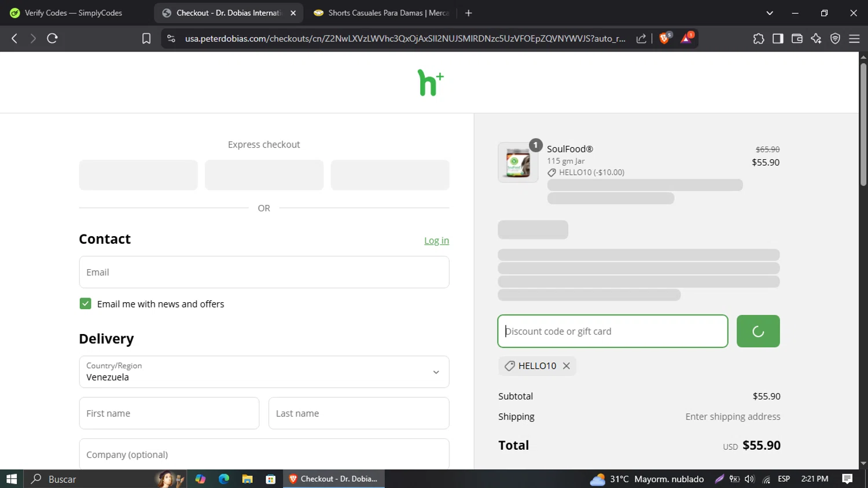Click the SoulFood product thumbnail
Image resolution: width=868 pixels, height=488 pixels.
518,163
